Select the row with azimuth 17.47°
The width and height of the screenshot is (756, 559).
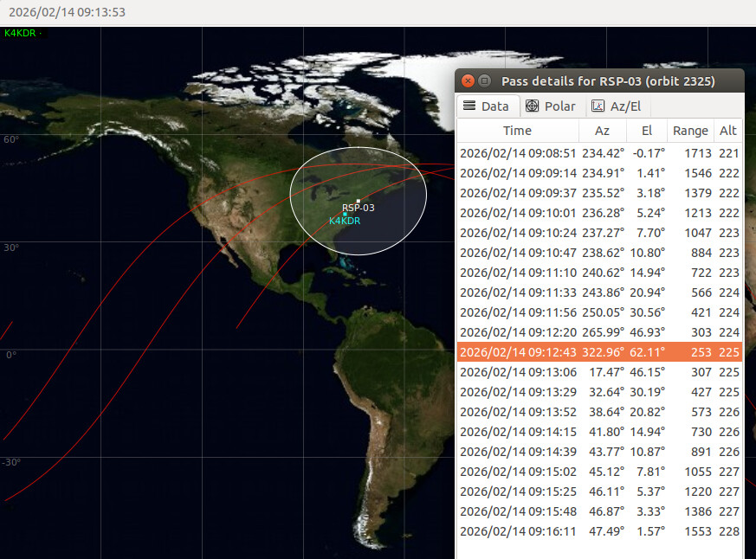598,372
